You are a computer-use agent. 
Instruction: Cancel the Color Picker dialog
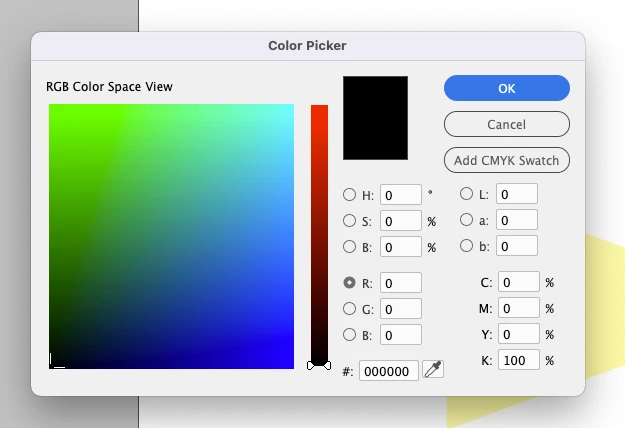pos(507,124)
